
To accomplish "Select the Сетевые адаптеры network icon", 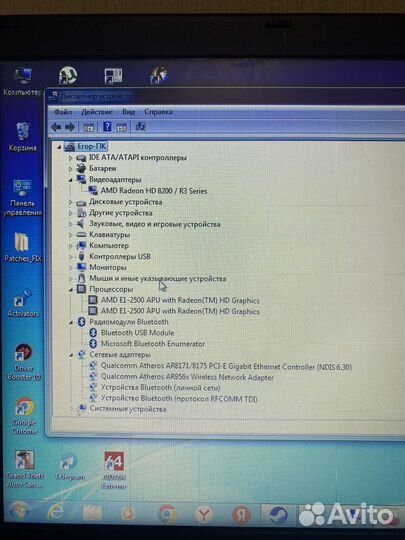I will 81,354.
